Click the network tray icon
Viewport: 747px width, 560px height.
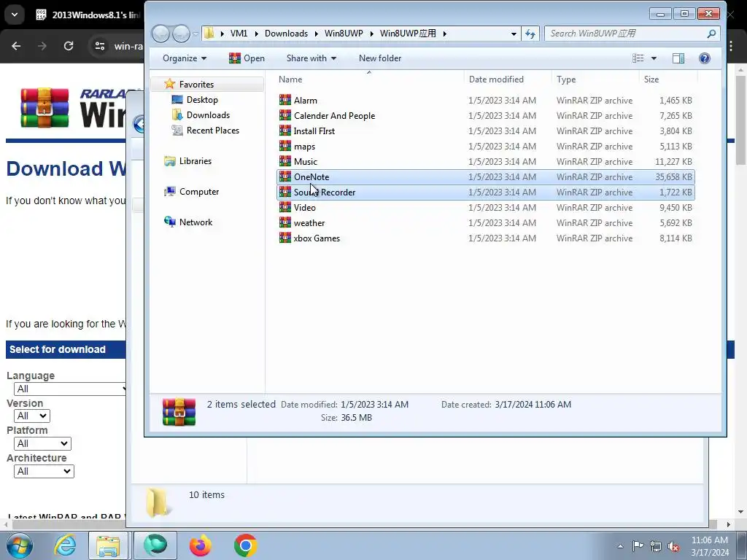point(656,546)
